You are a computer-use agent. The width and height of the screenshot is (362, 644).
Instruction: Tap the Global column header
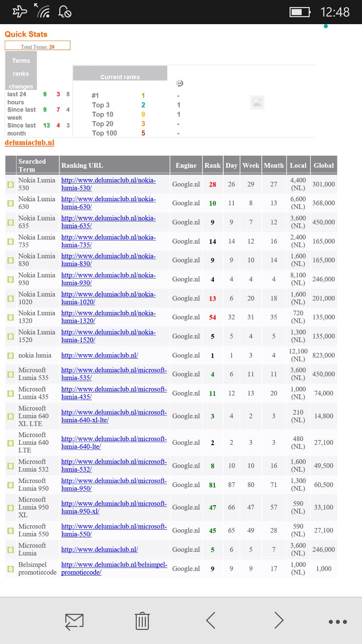tap(324, 165)
